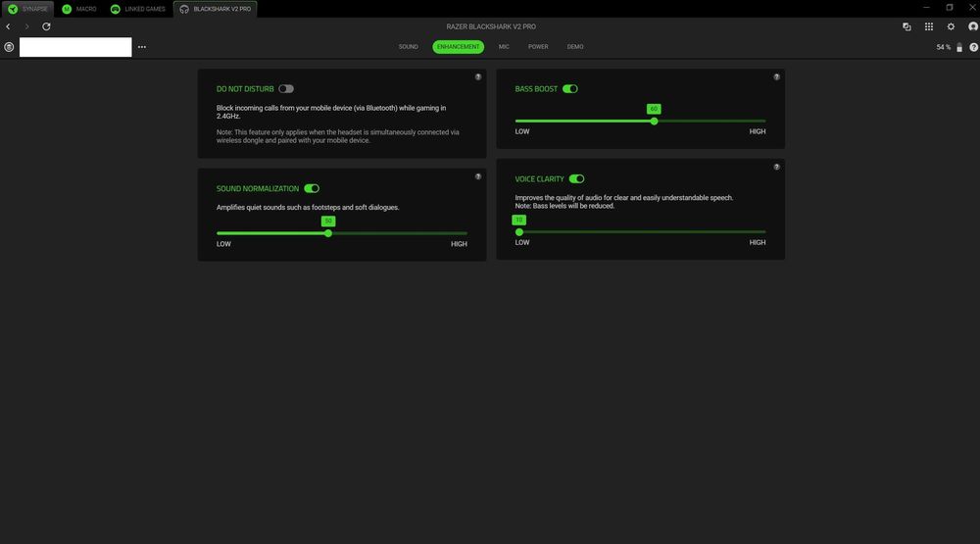Click the headset icon on Blackshark tab
The image size is (980, 544).
184,9
